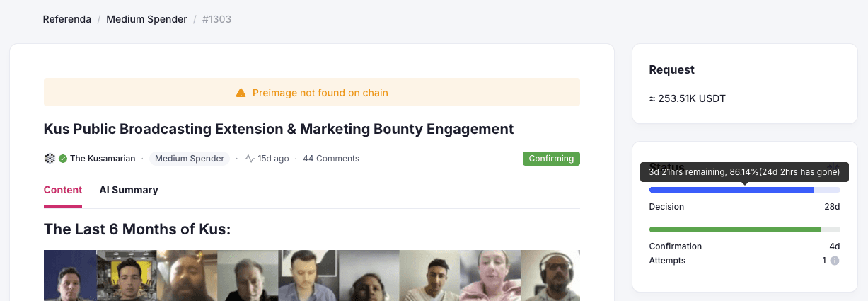868x301 pixels.
Task: Click the participant wearing headphones thumbnail
Action: (550, 276)
